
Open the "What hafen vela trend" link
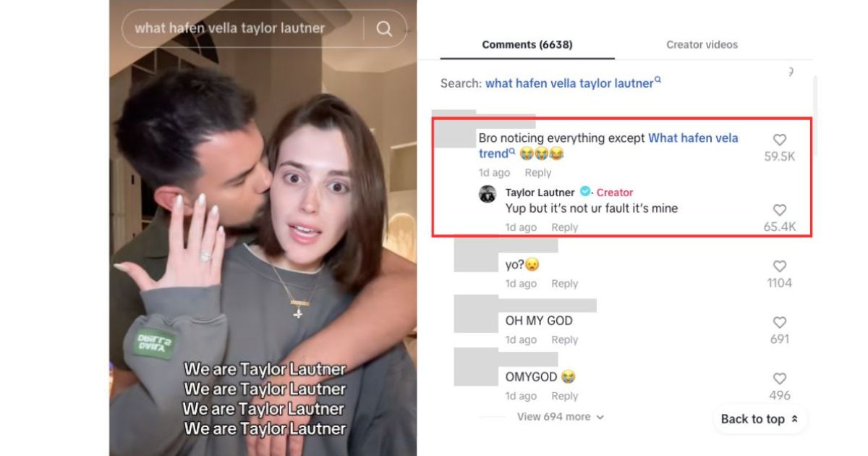coord(608,145)
